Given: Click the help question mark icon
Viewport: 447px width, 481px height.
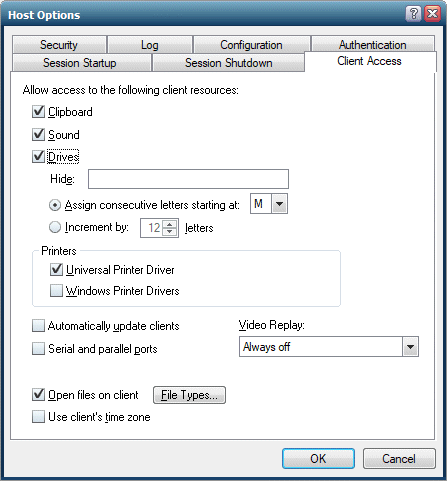Looking at the screenshot, I should (x=413, y=14).
